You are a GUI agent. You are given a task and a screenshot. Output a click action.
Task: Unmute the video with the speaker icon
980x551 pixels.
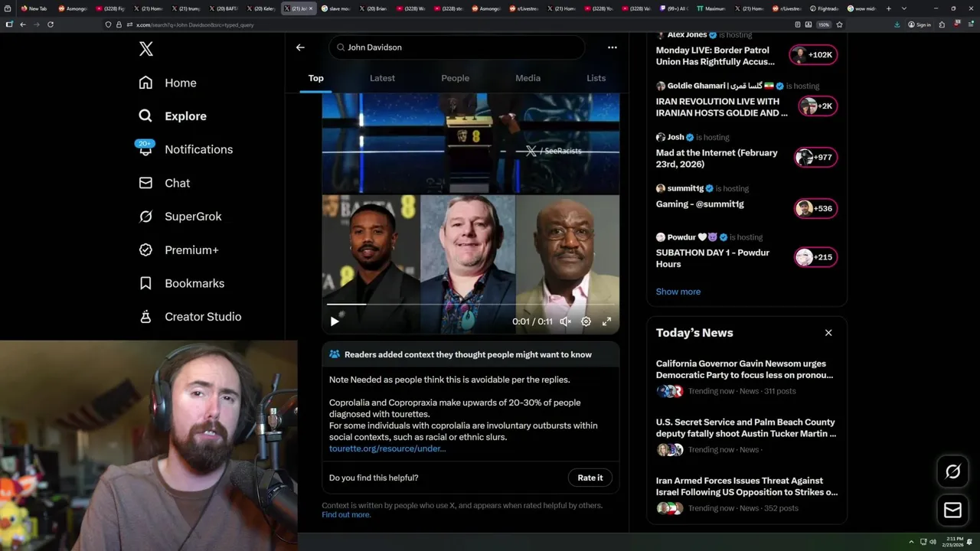click(x=565, y=321)
